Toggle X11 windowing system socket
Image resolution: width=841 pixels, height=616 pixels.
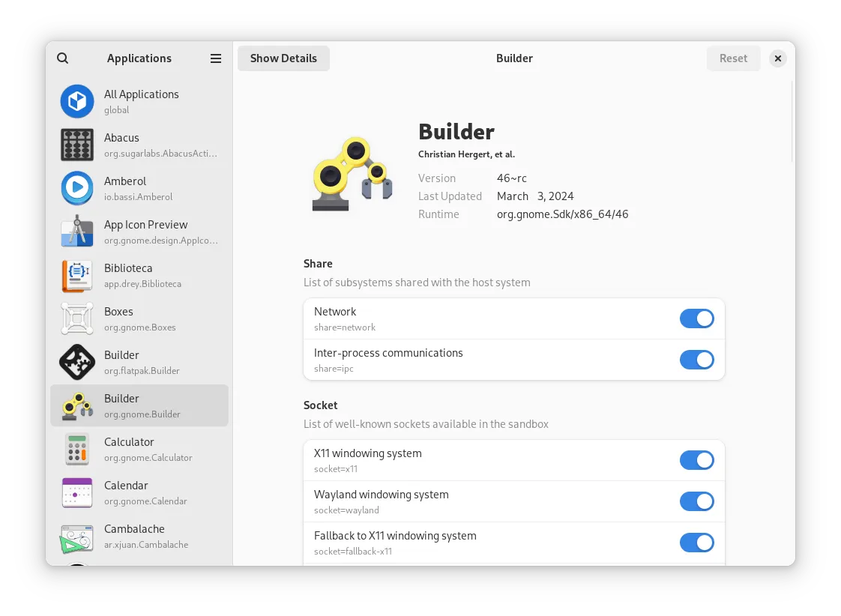(x=697, y=460)
